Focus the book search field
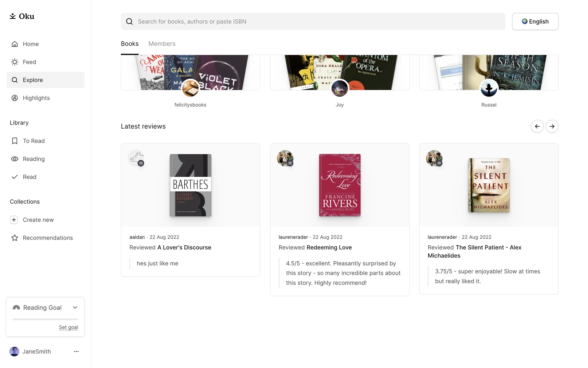This screenshot has height=368, width=588. coord(312,21)
